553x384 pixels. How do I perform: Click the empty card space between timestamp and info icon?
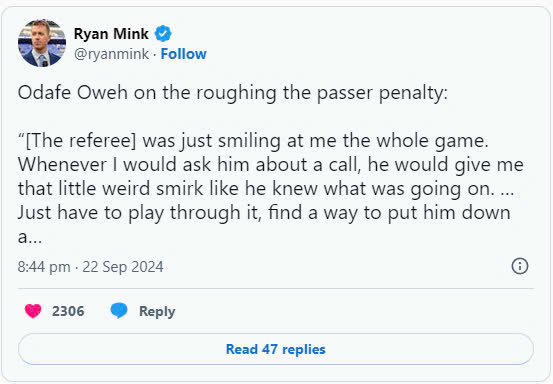[x=337, y=267]
